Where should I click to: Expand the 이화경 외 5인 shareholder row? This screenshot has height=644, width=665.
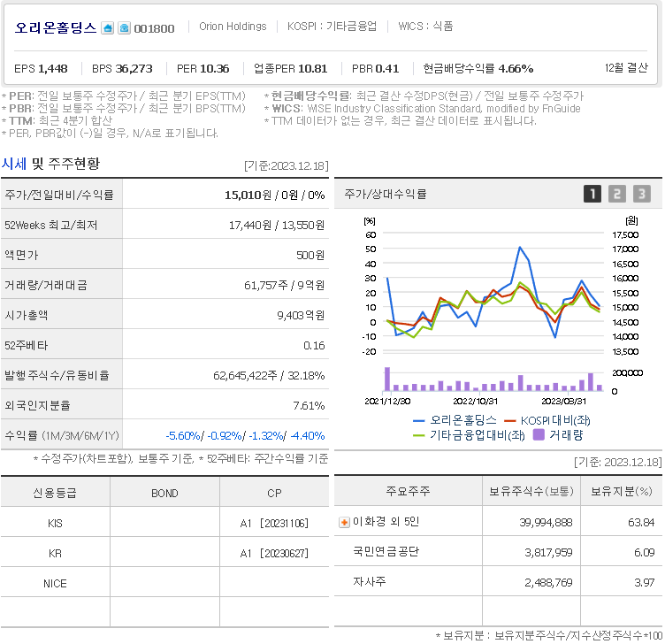pos(344,522)
